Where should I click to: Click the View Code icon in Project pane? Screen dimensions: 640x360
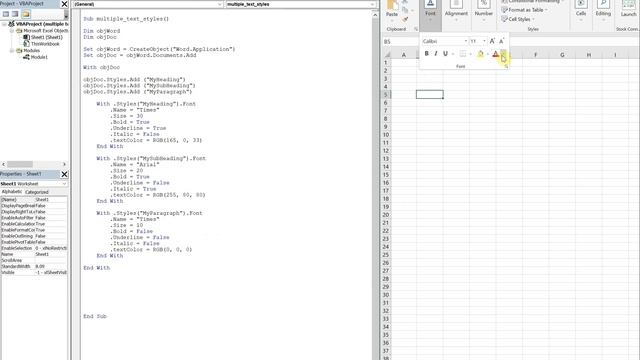[6, 14]
